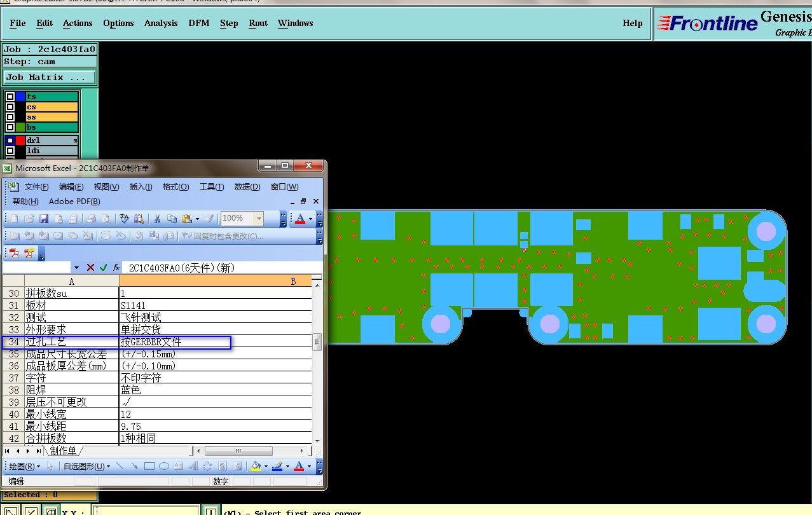Save the workbook with the floppy icon
Image resolution: width=812 pixels, height=515 pixels.
click(44, 219)
